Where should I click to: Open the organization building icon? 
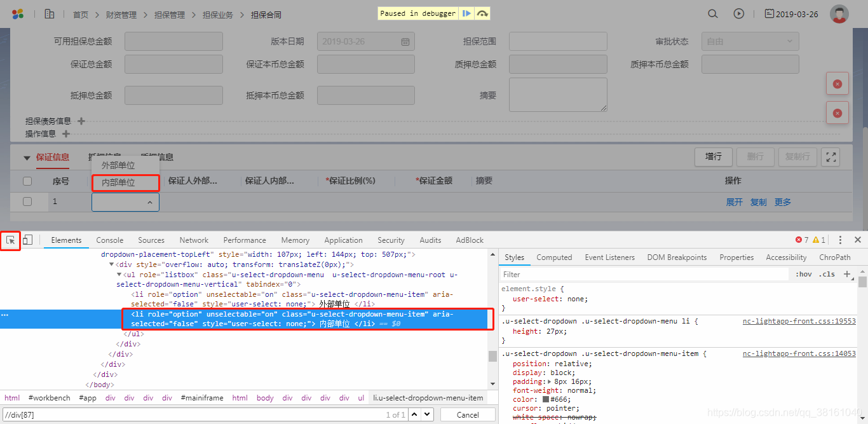49,13
